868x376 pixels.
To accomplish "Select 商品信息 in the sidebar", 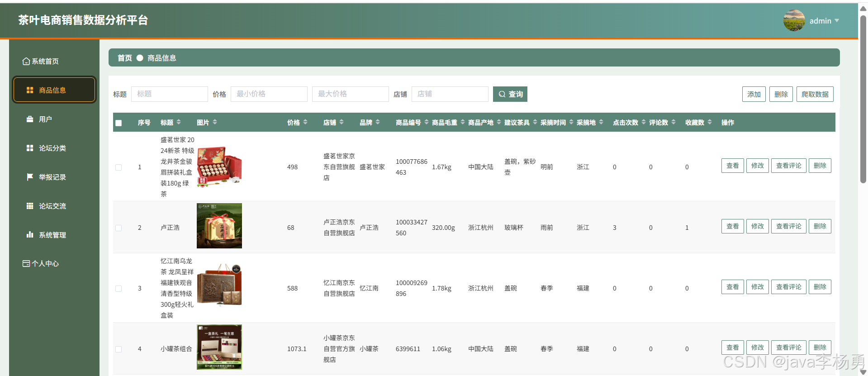I will (x=54, y=90).
